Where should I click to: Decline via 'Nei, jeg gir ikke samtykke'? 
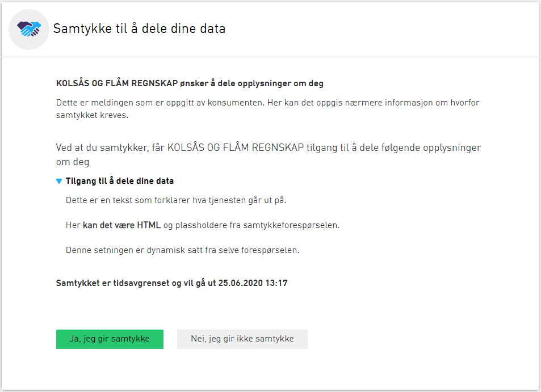(242, 339)
